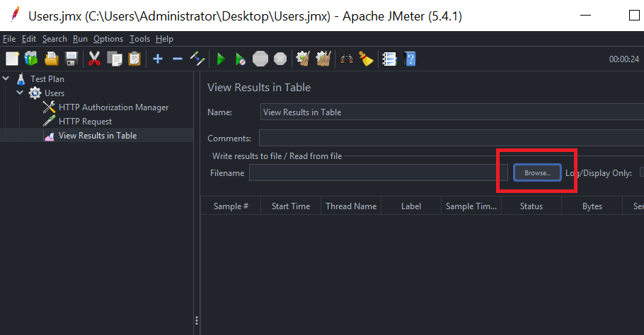Collapse all nodes with minus icon
This screenshot has width=644, height=335.
(178, 59)
